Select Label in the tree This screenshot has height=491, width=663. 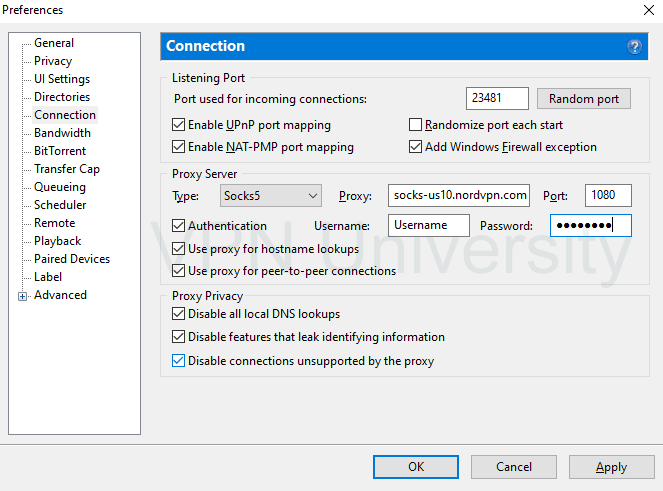pyautogui.click(x=48, y=277)
